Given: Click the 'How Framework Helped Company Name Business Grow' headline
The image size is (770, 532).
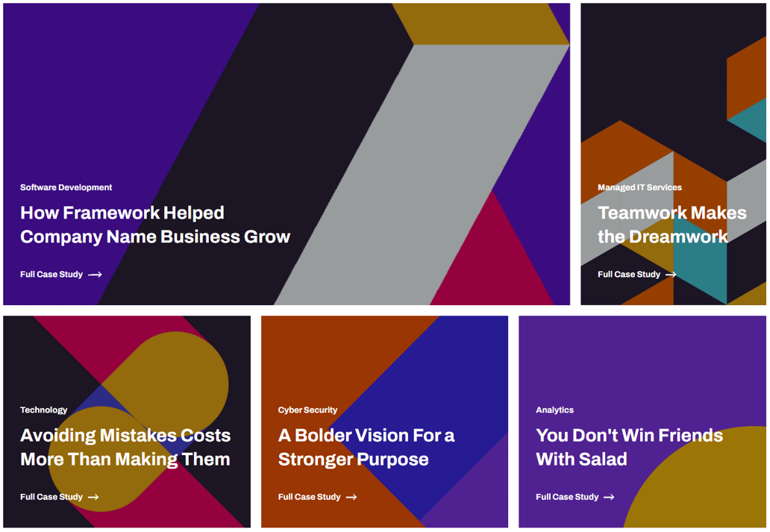Looking at the screenshot, I should tap(154, 225).
